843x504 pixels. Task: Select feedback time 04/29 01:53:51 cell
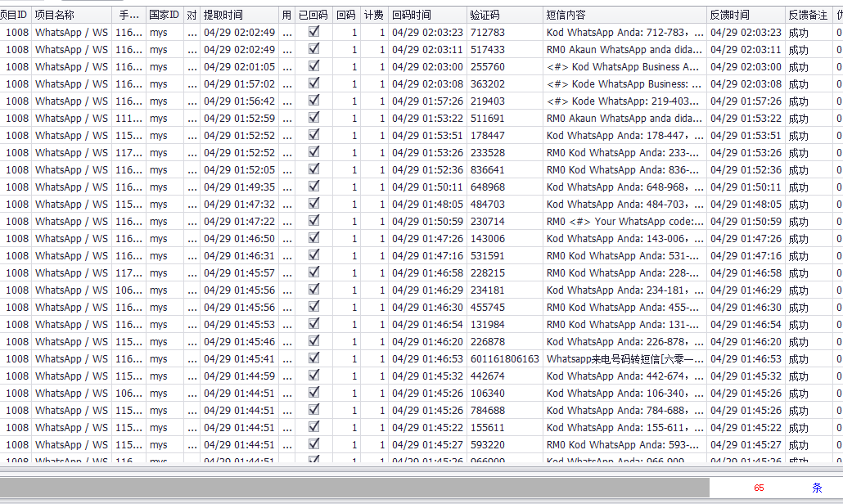pos(746,135)
